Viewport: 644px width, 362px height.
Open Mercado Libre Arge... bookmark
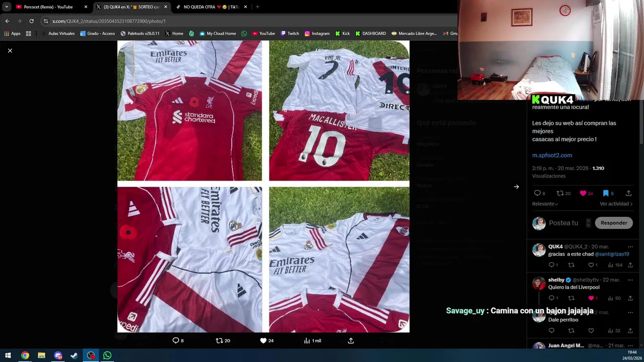[x=414, y=34]
